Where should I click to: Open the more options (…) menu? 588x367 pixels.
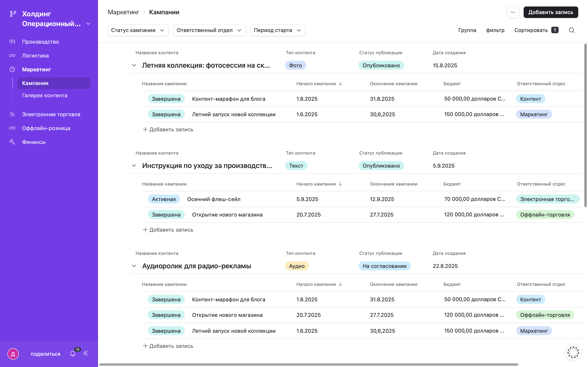(513, 12)
